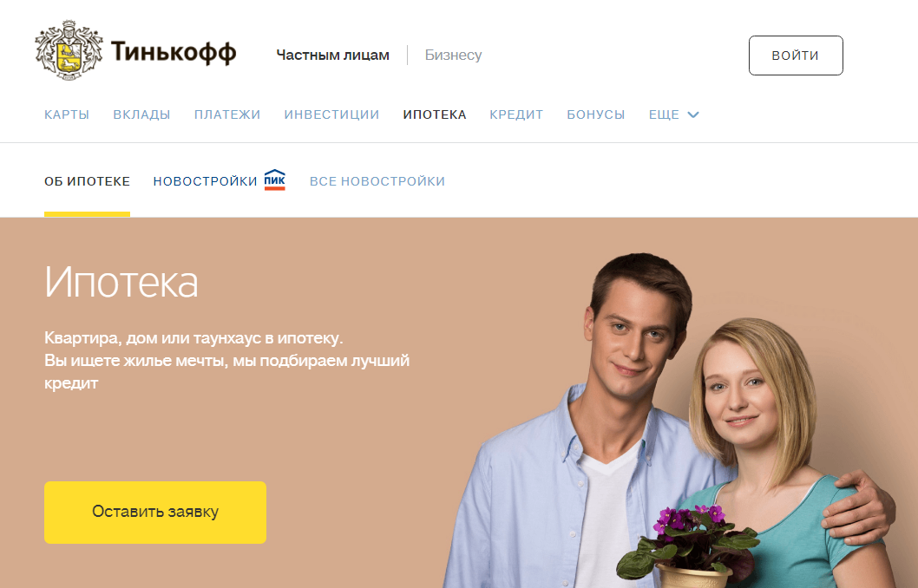918x588 pixels.
Task: Open the КРЕДИТ section
Action: [516, 114]
